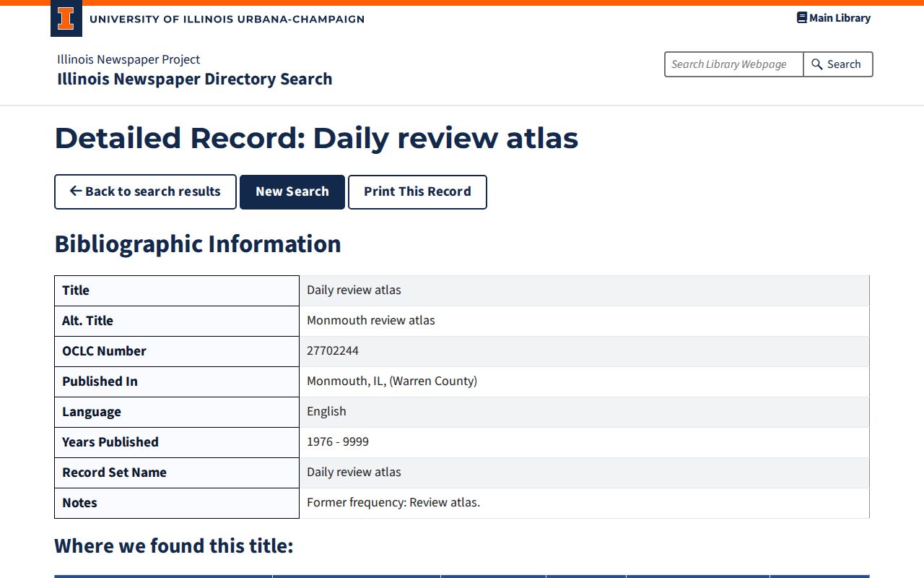Click the Language row header

177,412
